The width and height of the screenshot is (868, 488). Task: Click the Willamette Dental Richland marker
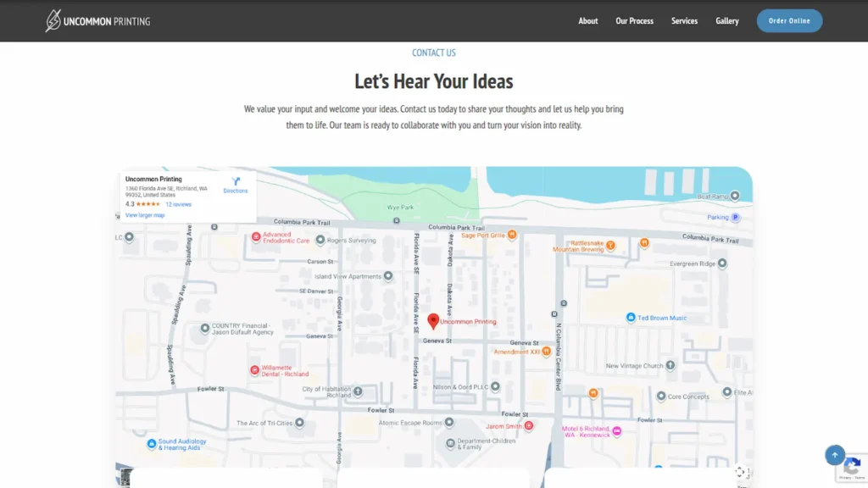click(254, 370)
